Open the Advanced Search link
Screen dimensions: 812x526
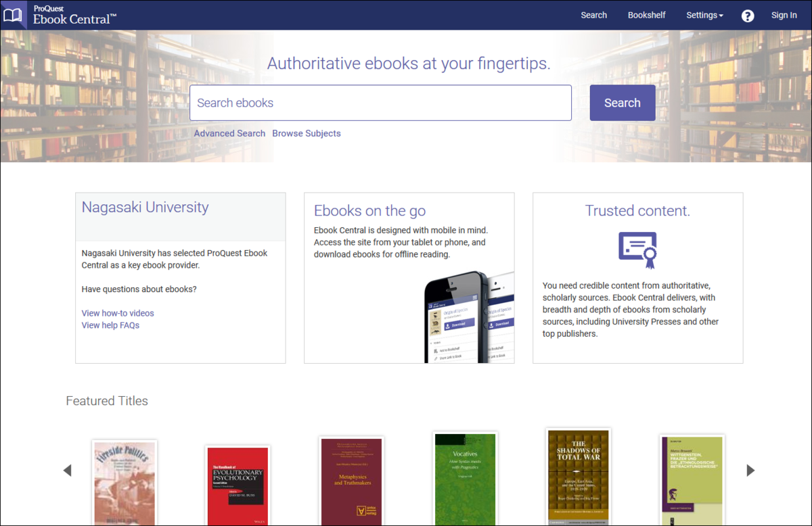click(x=229, y=133)
